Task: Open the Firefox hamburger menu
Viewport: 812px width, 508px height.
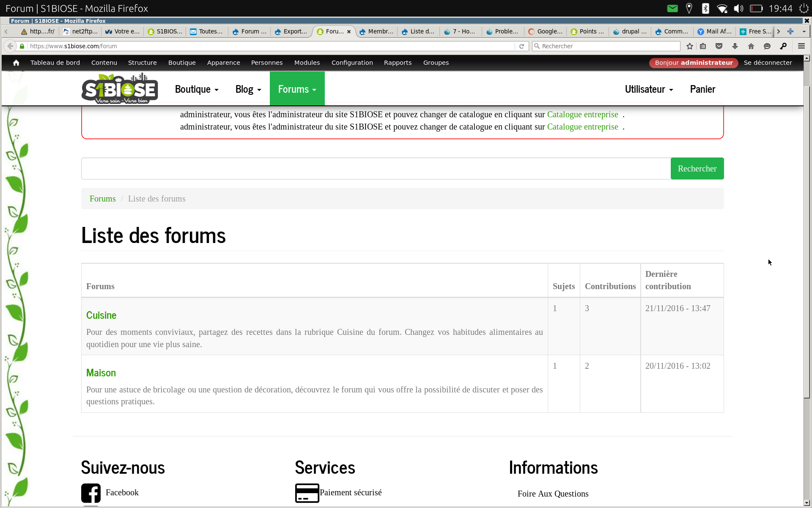Action: pyautogui.click(x=801, y=46)
